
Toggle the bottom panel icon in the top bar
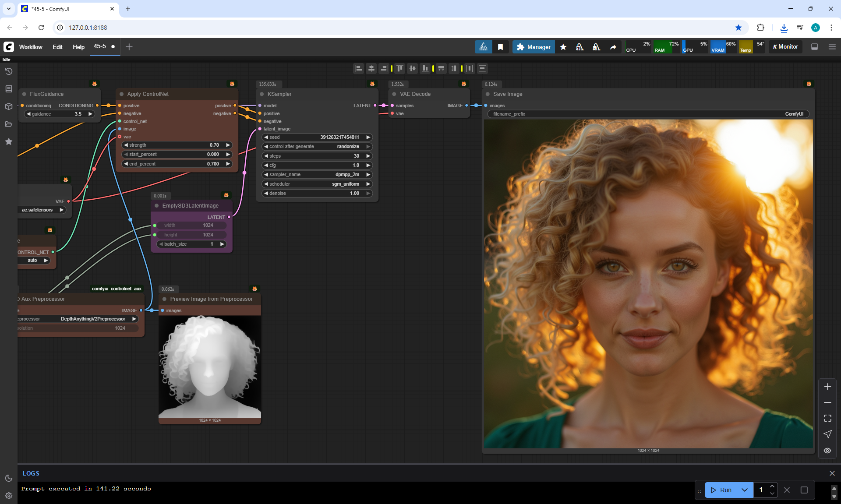(x=814, y=47)
